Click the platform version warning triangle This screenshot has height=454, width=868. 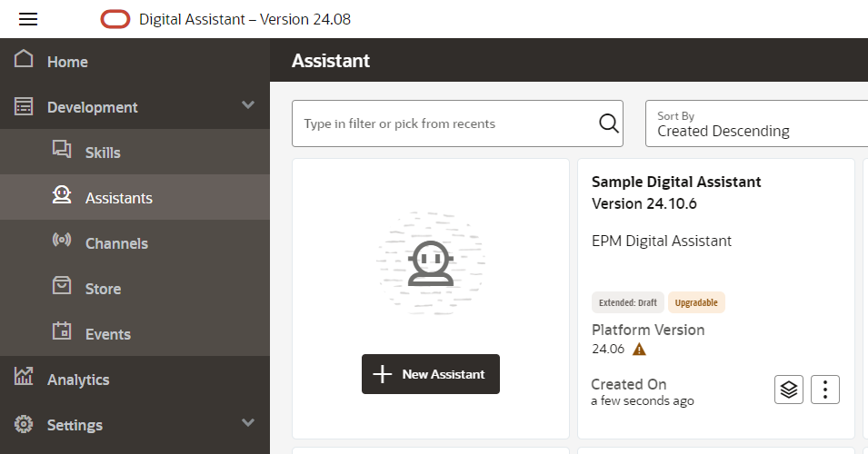(x=640, y=349)
